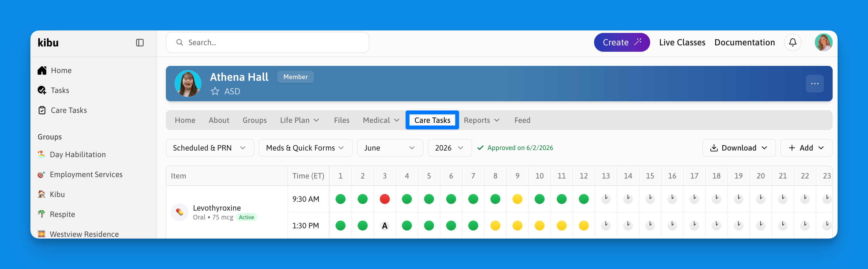Switch to the Files tab

coord(342,120)
